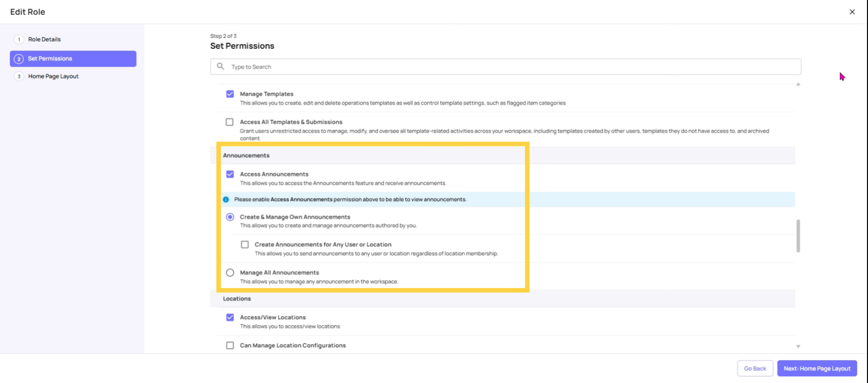Click the step 3 circle icon
This screenshot has width=868, height=383.
point(19,76)
